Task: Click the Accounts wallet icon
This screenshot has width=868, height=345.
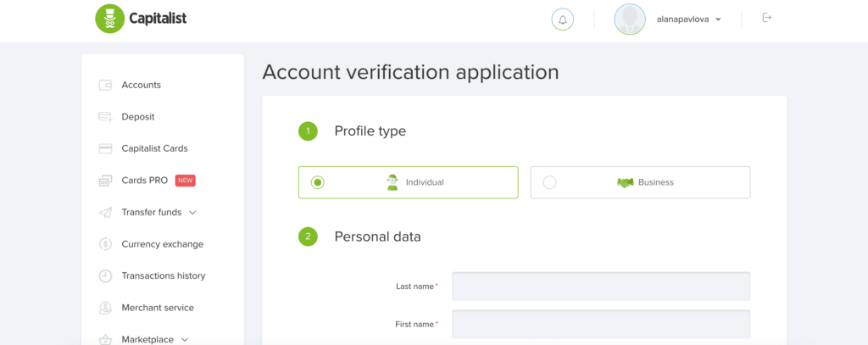Action: (105, 86)
